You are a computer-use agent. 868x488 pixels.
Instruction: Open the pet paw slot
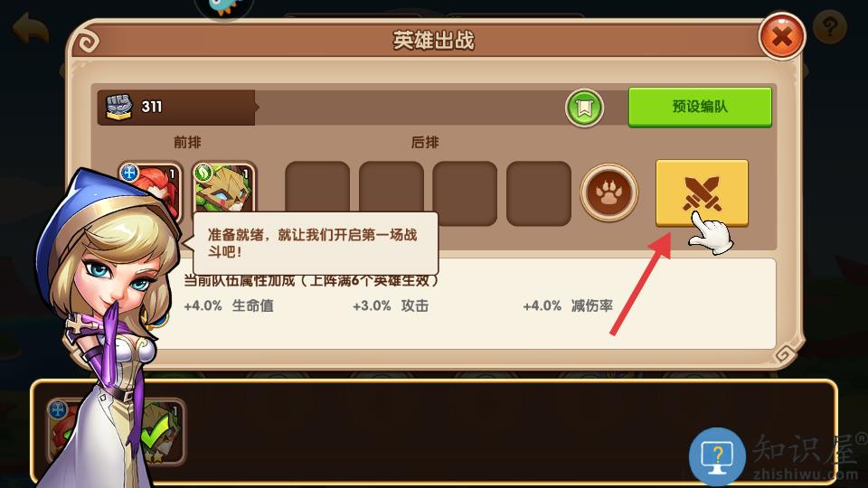pyautogui.click(x=609, y=192)
